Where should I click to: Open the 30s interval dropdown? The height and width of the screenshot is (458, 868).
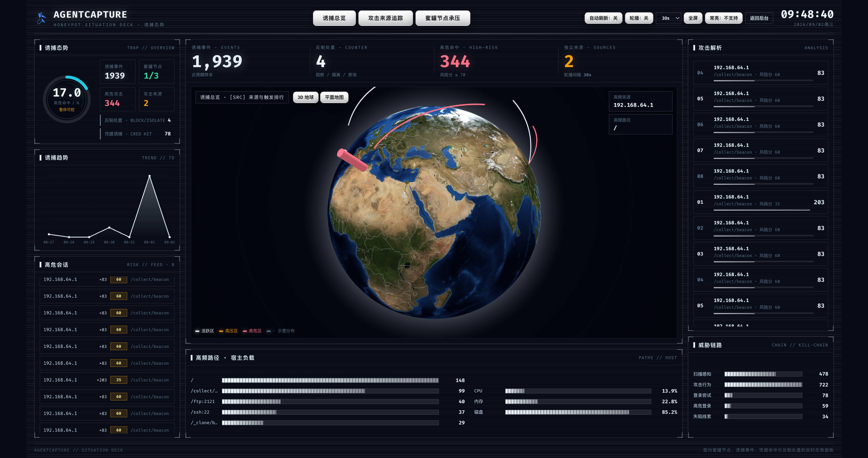point(669,18)
